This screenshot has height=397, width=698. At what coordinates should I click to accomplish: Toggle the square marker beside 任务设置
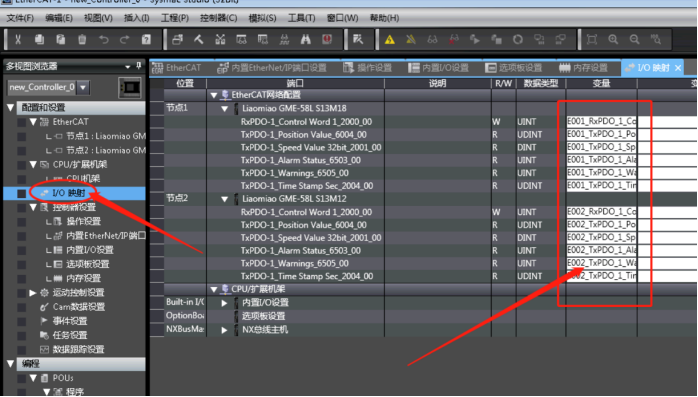[x=21, y=335]
